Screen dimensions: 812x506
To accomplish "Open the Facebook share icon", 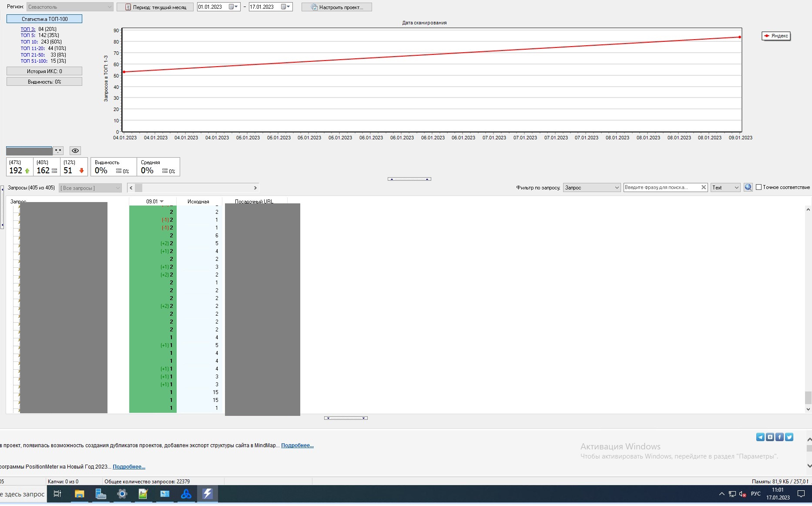I will [779, 437].
